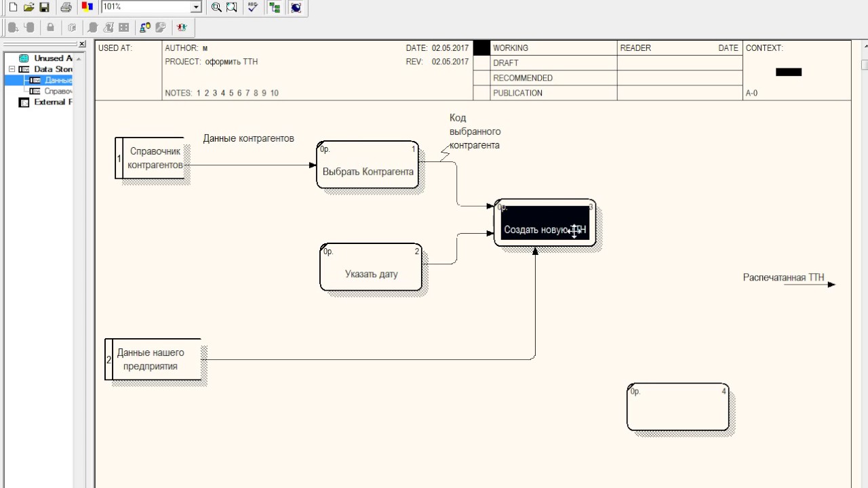Click the grayed scroll document icon

(x=108, y=27)
